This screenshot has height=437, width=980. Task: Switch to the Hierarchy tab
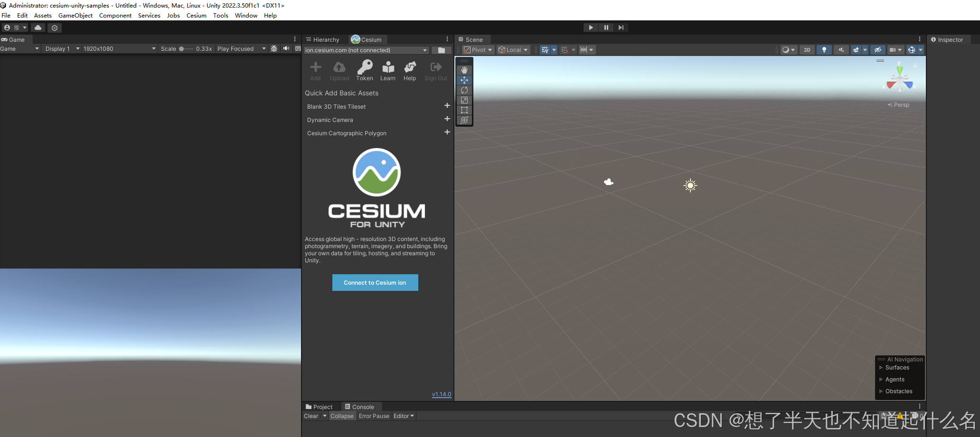[x=323, y=40]
